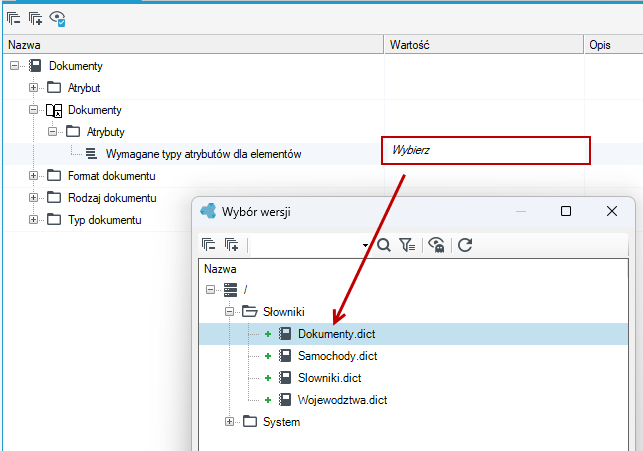643x451 pixels.
Task: Select Samochody.dict in version list
Action: click(x=337, y=356)
